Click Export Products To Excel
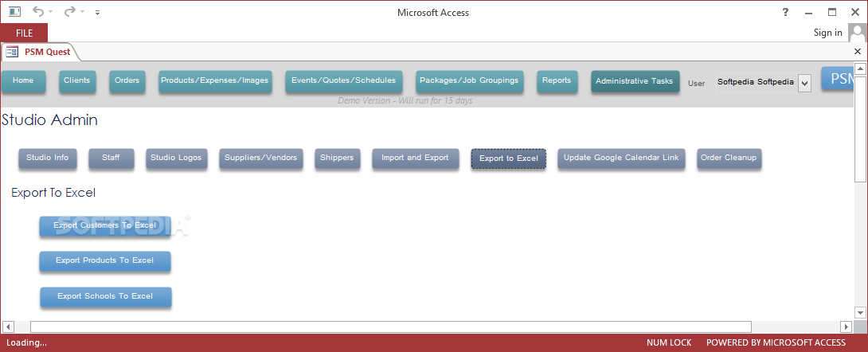The width and height of the screenshot is (868, 352). [x=104, y=261]
